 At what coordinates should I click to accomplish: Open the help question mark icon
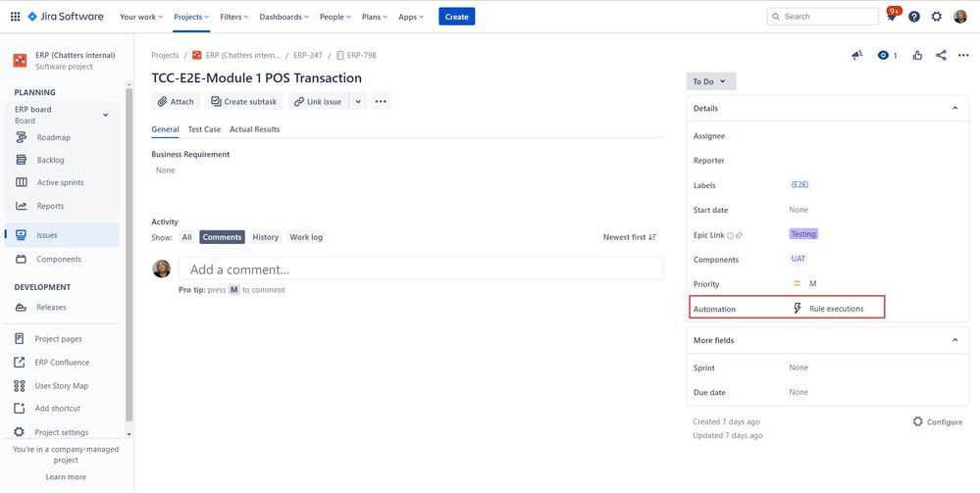coord(913,17)
